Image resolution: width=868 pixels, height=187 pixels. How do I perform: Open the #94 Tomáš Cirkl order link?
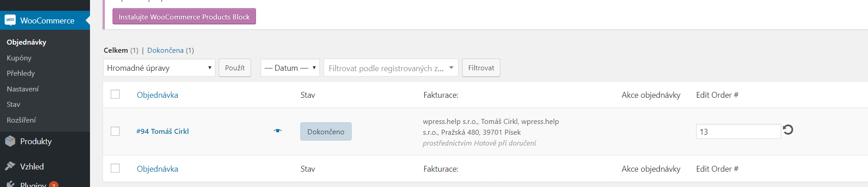point(162,131)
